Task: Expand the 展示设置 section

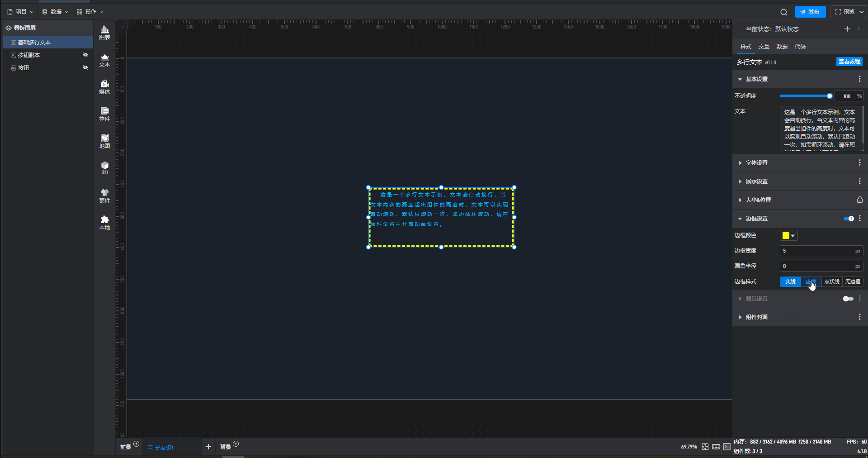Action: point(756,181)
